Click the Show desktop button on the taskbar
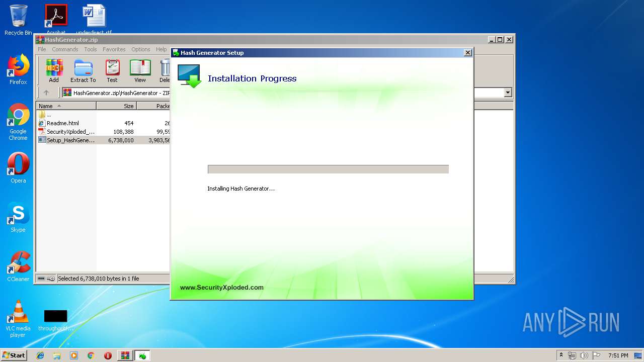The width and height of the screenshot is (644, 362). coord(638,355)
